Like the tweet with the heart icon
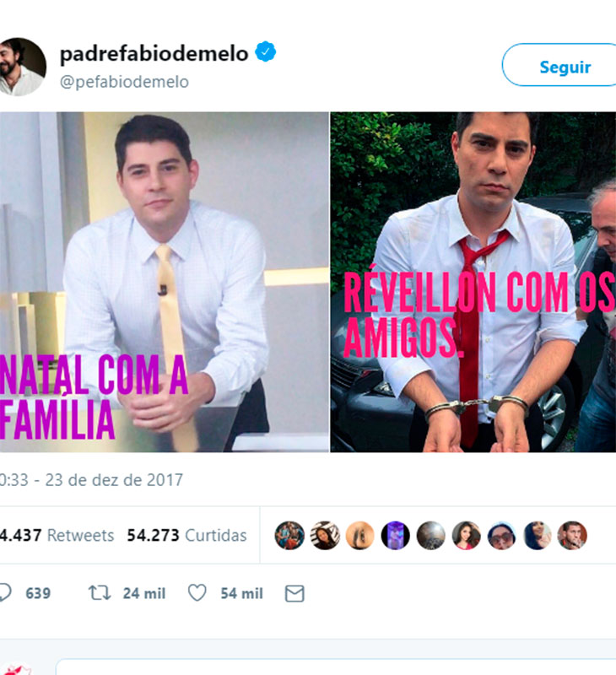Screen dimensions: 616x675 coord(197,593)
